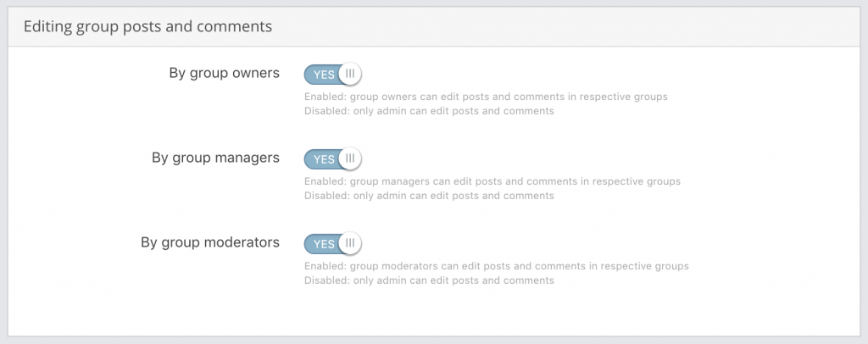Click the Disabled hint under group owners
The width and height of the screenshot is (868, 344).
tap(429, 111)
